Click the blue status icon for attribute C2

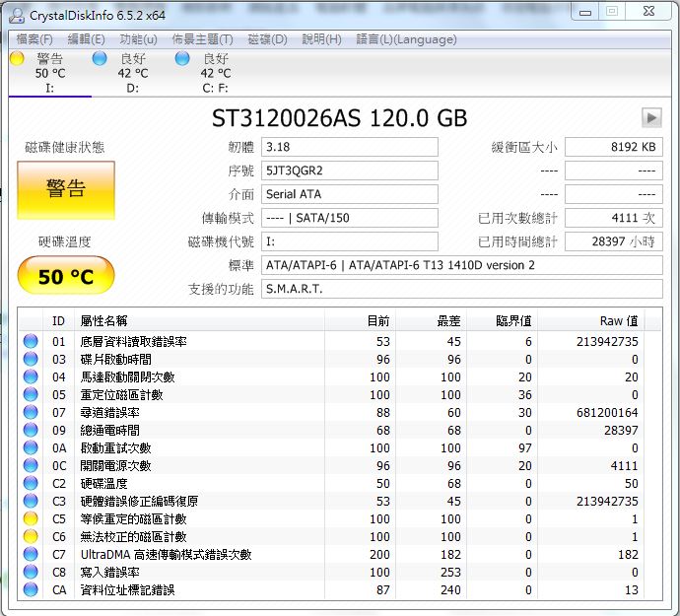click(31, 483)
